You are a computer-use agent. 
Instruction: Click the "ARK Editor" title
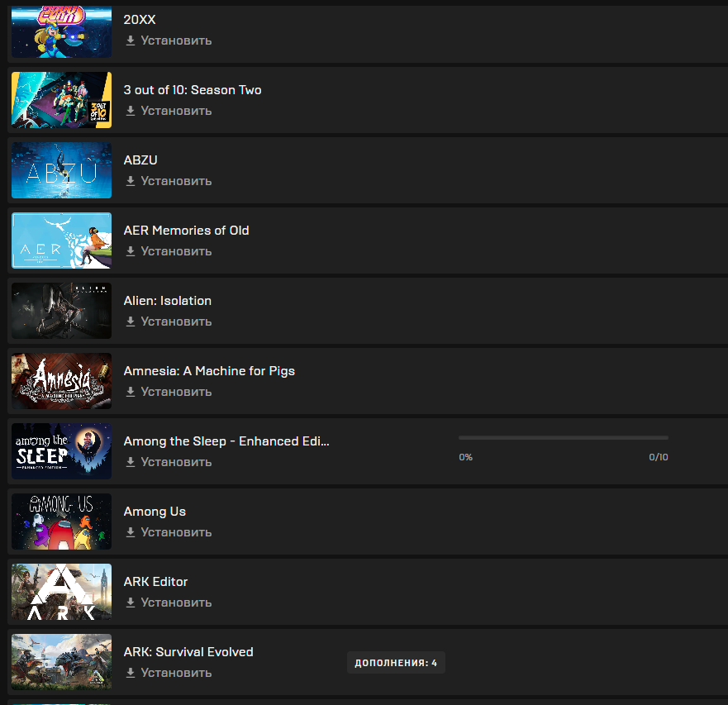click(155, 582)
